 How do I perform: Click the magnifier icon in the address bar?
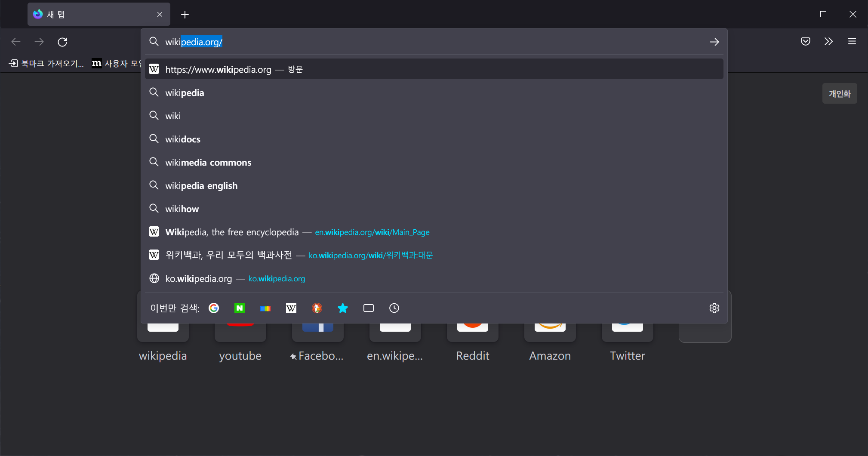point(154,41)
